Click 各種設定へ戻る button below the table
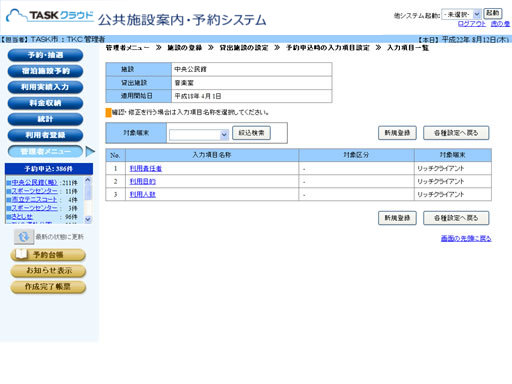The width and height of the screenshot is (512, 384). 456,218
